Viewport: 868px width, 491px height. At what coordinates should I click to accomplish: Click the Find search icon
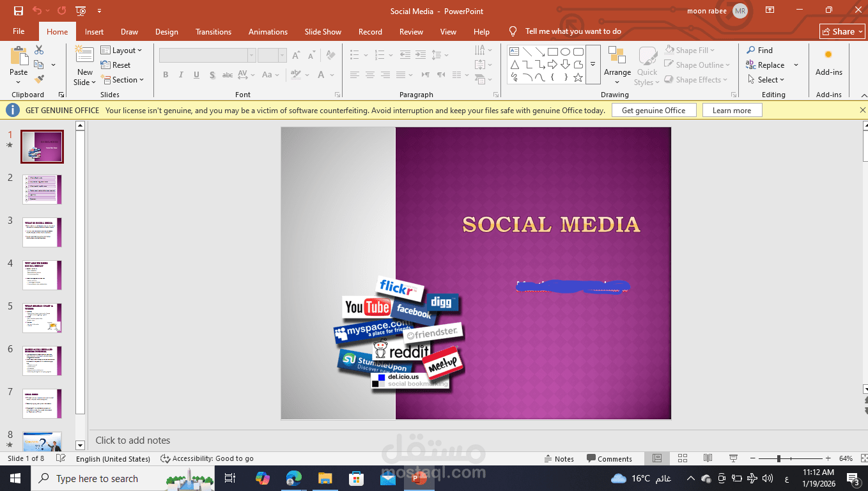(x=751, y=51)
